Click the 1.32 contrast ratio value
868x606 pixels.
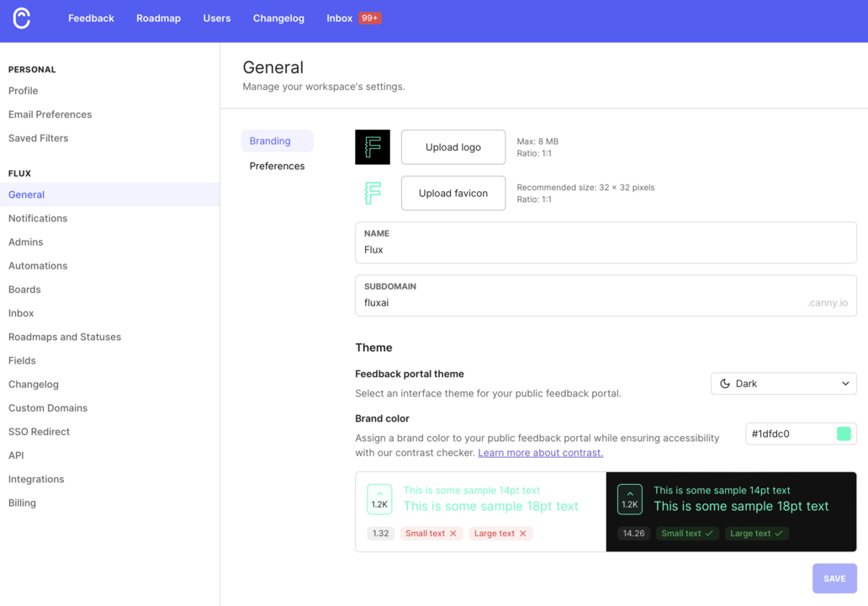tap(380, 534)
